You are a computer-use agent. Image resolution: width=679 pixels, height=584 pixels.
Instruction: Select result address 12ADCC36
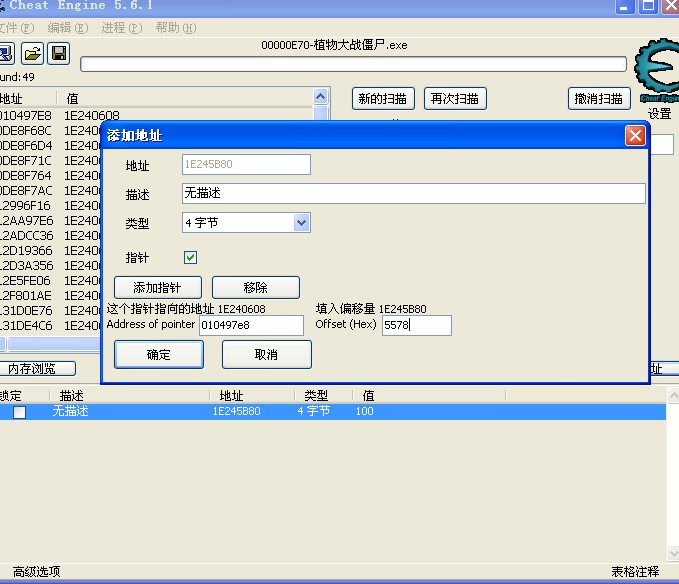[26, 236]
